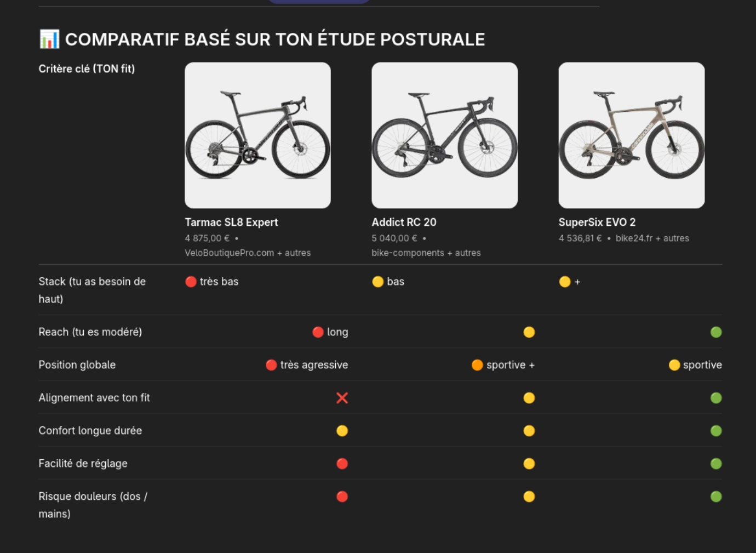This screenshot has width=756, height=553.
Task: Open VeloBoutiquePro.com + autres seller link
Action: point(248,253)
